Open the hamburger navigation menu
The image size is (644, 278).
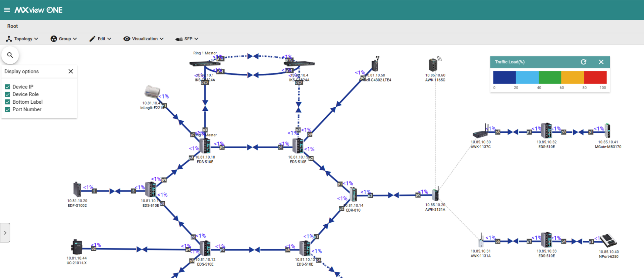pyautogui.click(x=7, y=10)
